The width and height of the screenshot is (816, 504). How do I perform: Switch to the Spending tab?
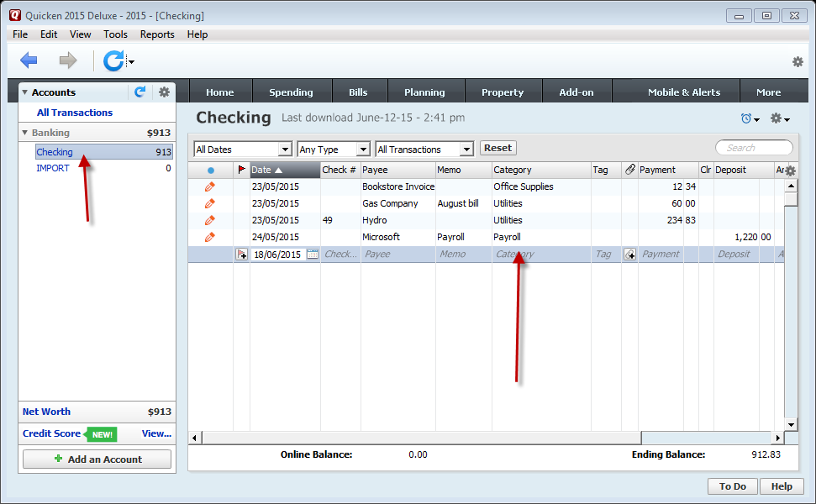(x=292, y=92)
